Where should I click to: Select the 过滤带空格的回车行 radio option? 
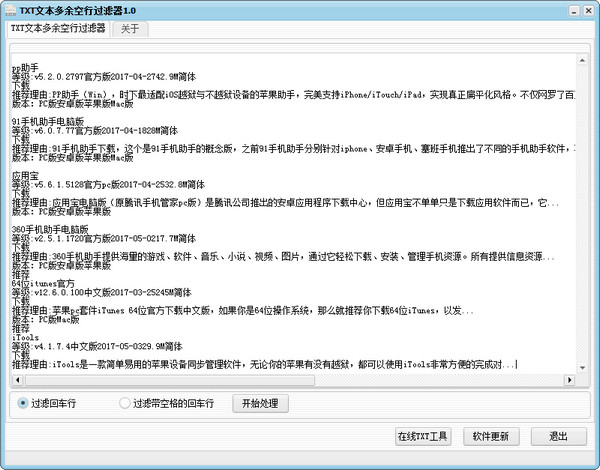tap(166, 403)
